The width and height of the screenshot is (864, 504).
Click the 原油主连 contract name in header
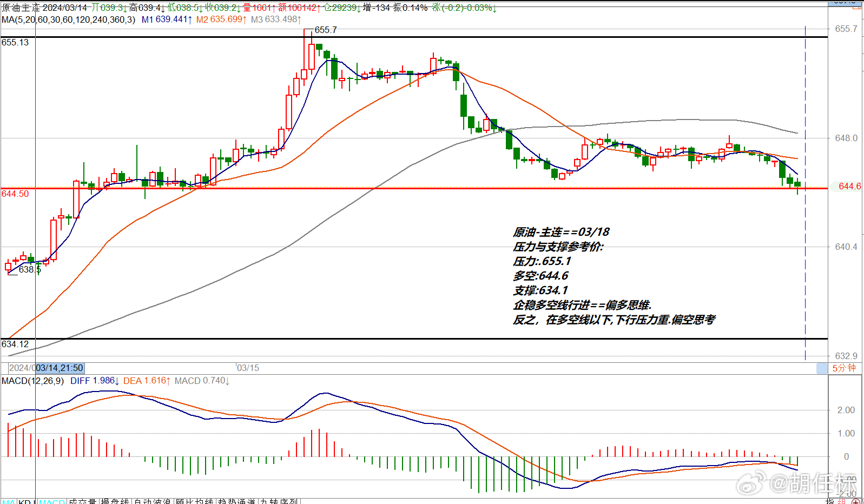[x=21, y=8]
